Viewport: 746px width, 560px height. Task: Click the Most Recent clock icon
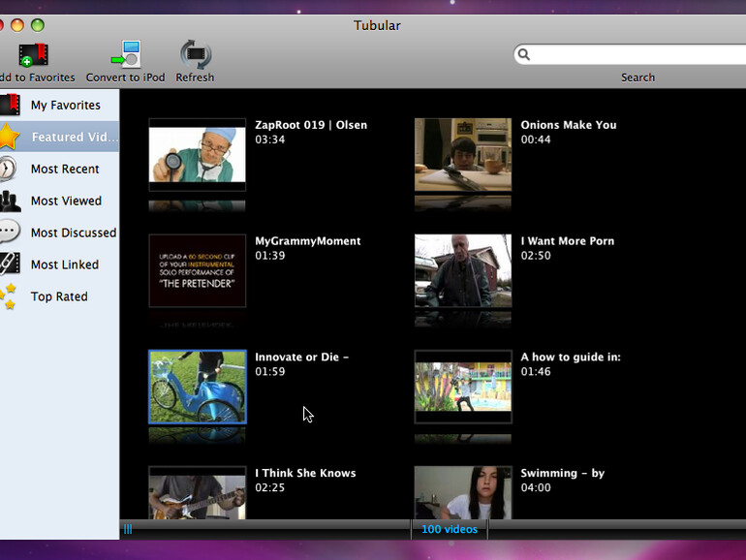[x=8, y=169]
